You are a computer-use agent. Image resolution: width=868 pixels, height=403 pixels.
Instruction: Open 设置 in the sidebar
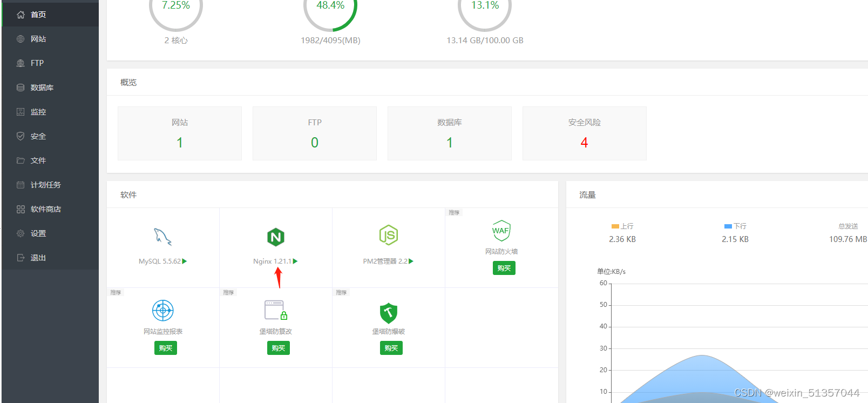pyautogui.click(x=50, y=233)
